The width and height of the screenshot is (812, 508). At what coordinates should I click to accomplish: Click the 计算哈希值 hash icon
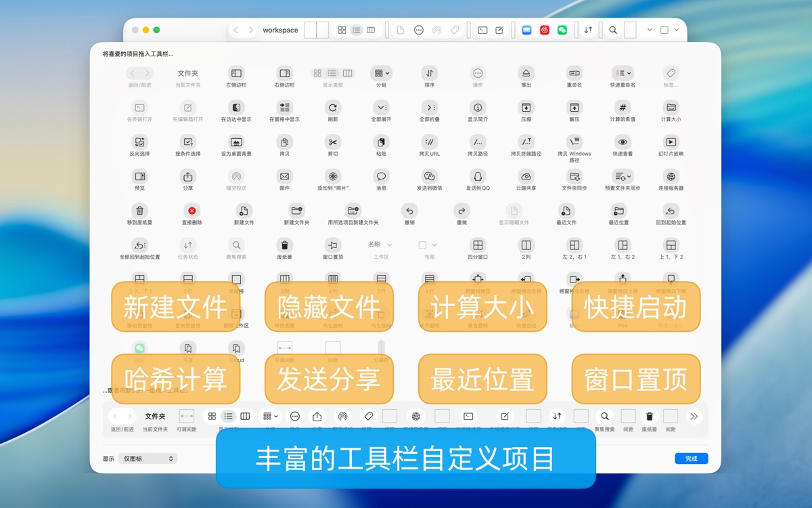pyautogui.click(x=623, y=108)
